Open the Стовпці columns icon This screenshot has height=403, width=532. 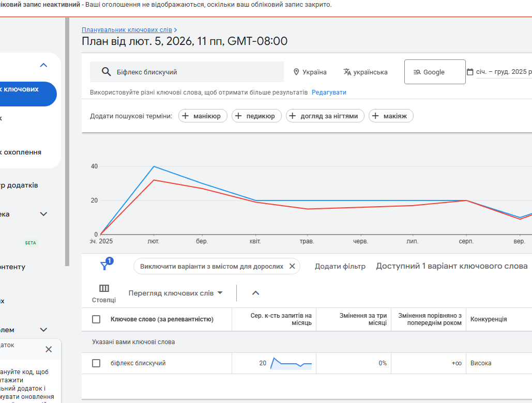(x=104, y=288)
